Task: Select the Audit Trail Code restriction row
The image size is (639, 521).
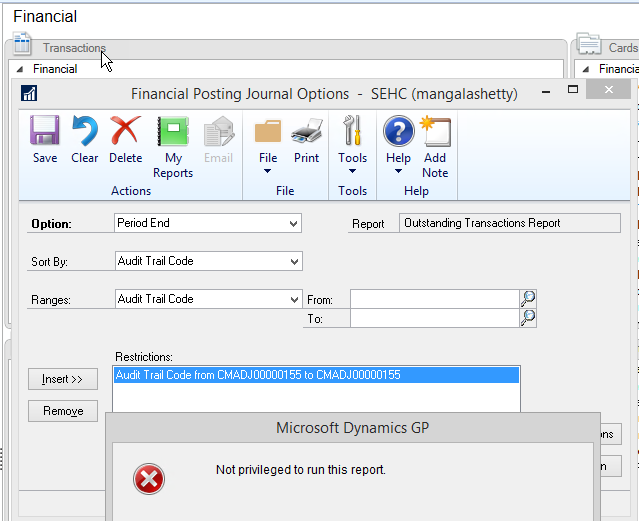Action: (x=316, y=375)
